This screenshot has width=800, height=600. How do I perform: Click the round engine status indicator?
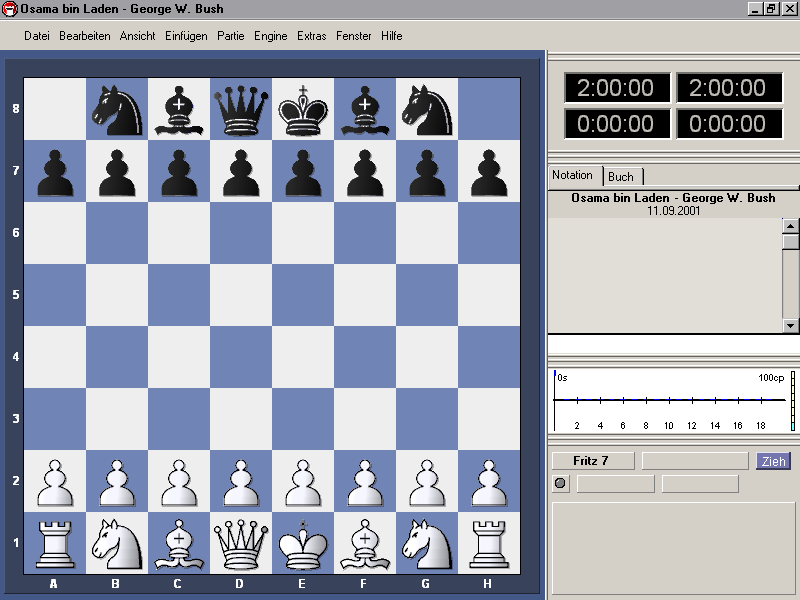(560, 483)
